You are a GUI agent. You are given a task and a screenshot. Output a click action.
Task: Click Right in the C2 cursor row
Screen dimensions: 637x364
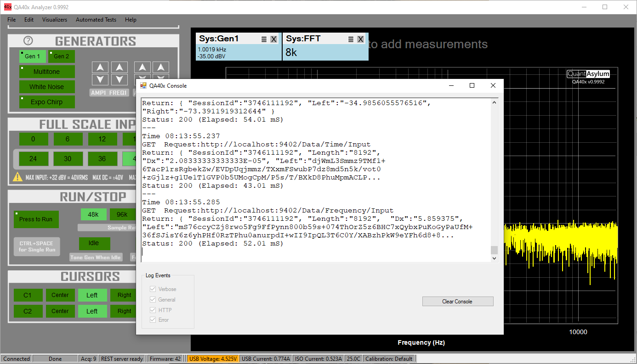(124, 311)
